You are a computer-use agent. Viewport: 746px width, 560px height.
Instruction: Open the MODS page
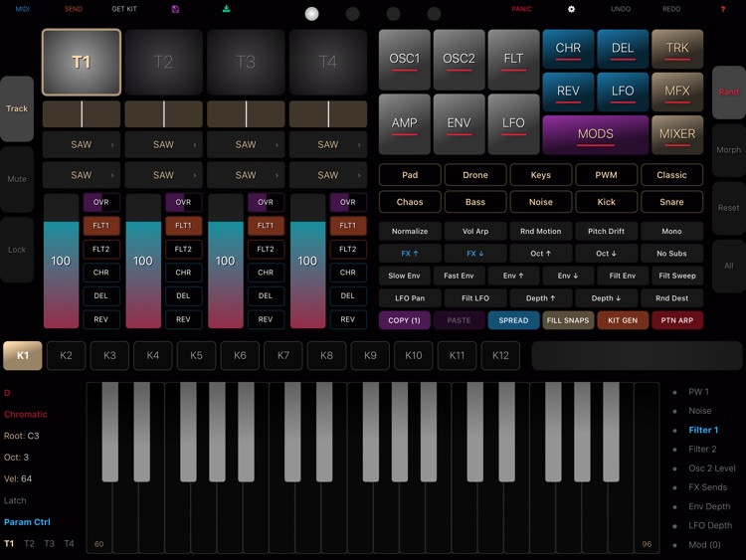596,134
